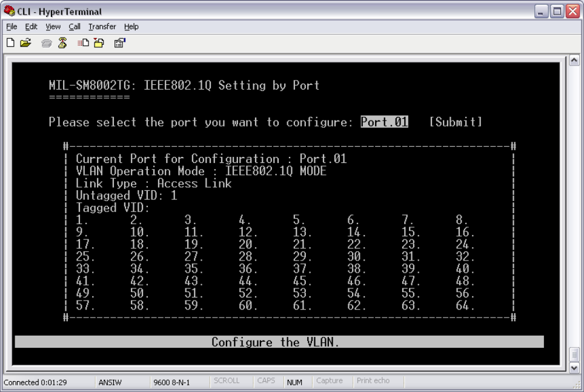Click the [Submit] option in terminal

click(x=456, y=122)
